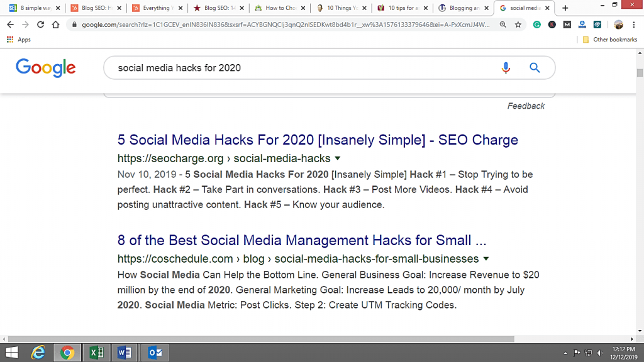644x362 pixels.
Task: Start a voice search with the microphone
Action: [506, 68]
